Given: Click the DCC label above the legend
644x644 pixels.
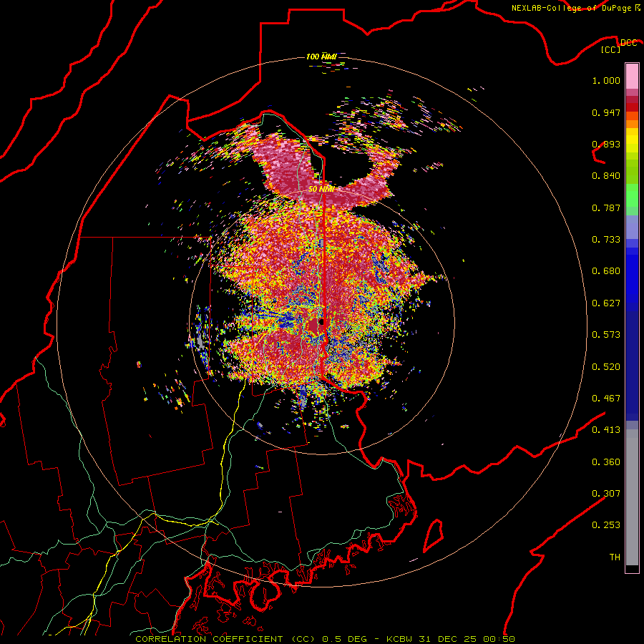Looking at the screenshot, I should (628, 43).
